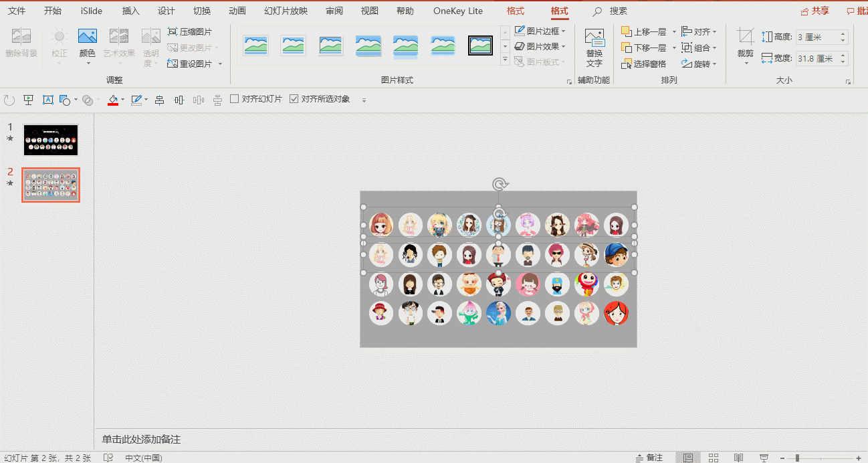Expand the picture styles gallery more button
868x463 pixels.
505,60
